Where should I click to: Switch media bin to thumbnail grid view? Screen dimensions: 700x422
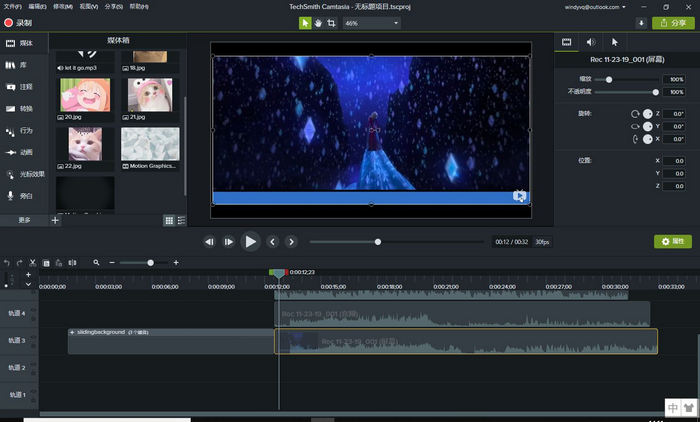coord(169,220)
